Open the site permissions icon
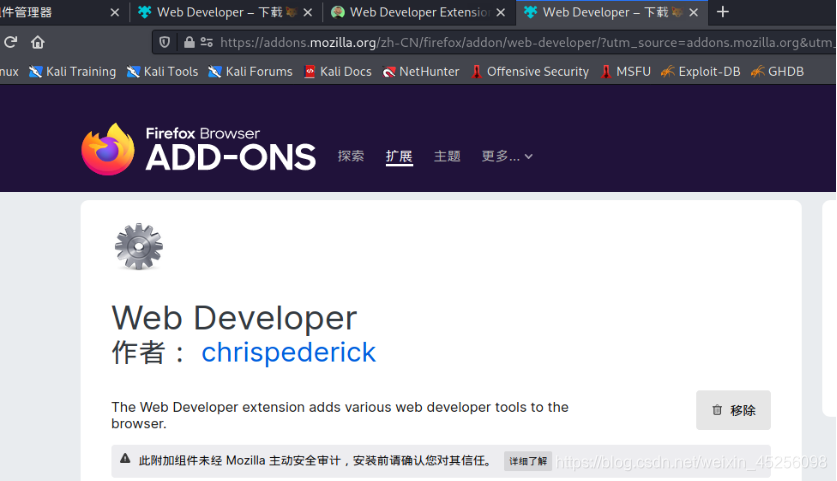Viewport: 837px width, 481px height. click(207, 42)
